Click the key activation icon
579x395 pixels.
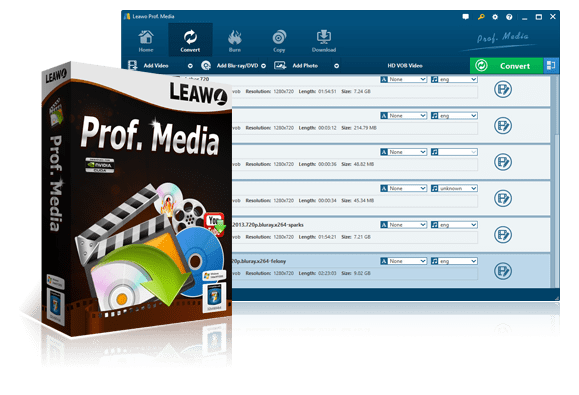pyautogui.click(x=481, y=17)
